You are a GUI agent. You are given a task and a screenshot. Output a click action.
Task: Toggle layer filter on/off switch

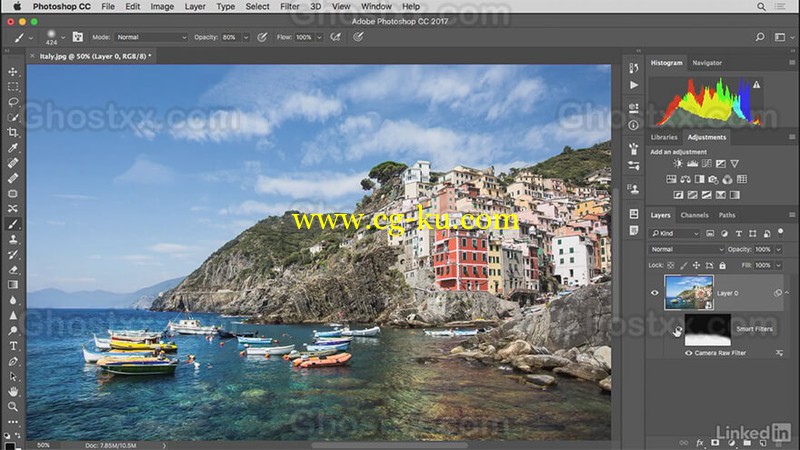pos(781,232)
